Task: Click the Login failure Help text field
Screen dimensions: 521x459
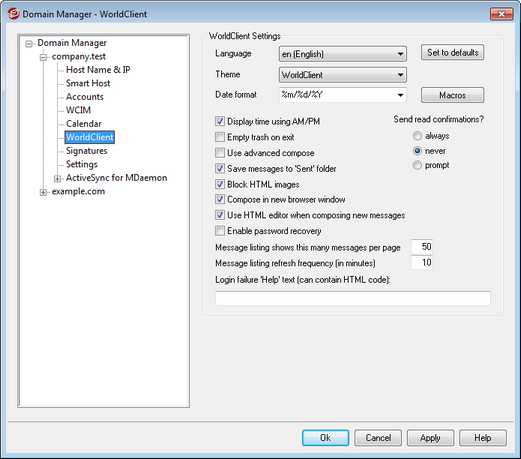Action: (x=353, y=298)
